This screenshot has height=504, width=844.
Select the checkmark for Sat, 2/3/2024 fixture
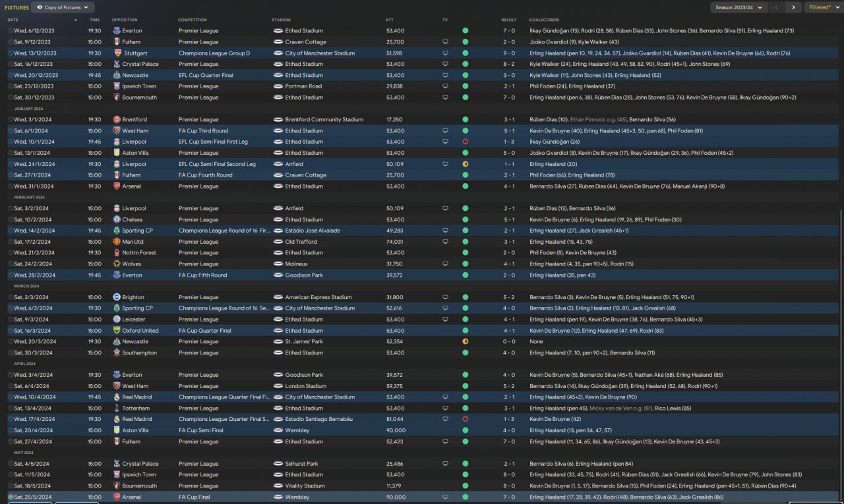point(11,297)
